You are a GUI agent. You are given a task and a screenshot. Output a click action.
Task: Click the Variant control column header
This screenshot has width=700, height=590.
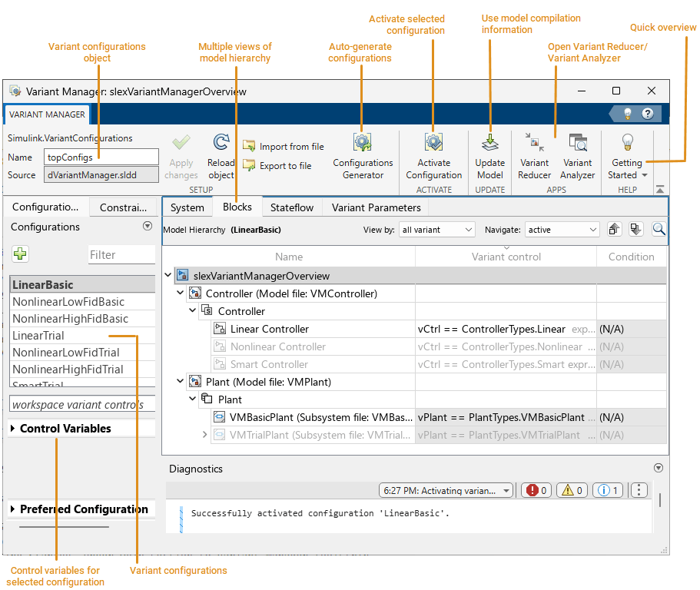click(x=506, y=257)
